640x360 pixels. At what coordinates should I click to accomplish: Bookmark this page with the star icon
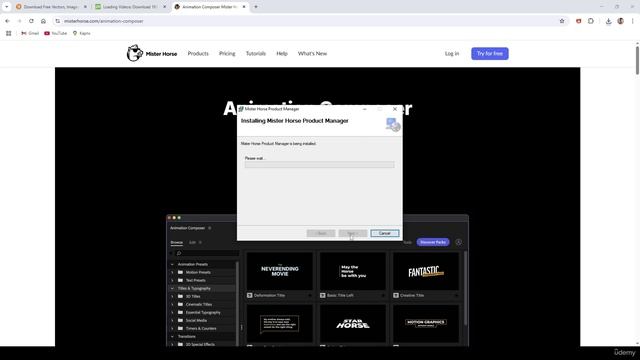click(562, 21)
